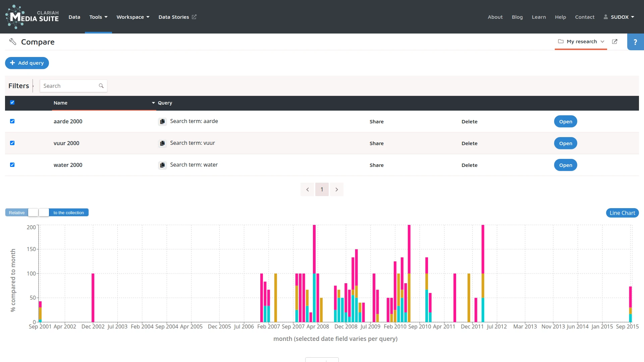Click the Add query button
The height and width of the screenshot is (362, 644).
[x=27, y=63]
